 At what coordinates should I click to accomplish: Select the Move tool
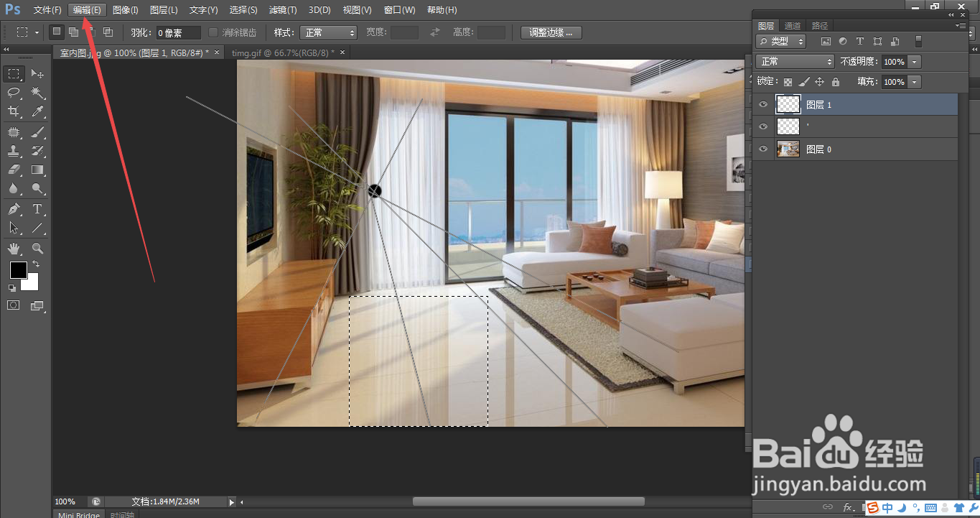(37, 74)
